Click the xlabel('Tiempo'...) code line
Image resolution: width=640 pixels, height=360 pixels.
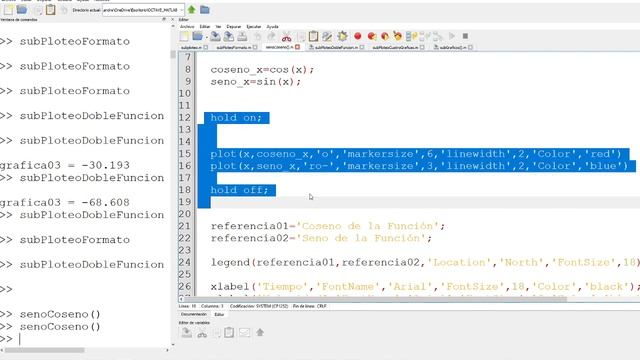(424, 287)
